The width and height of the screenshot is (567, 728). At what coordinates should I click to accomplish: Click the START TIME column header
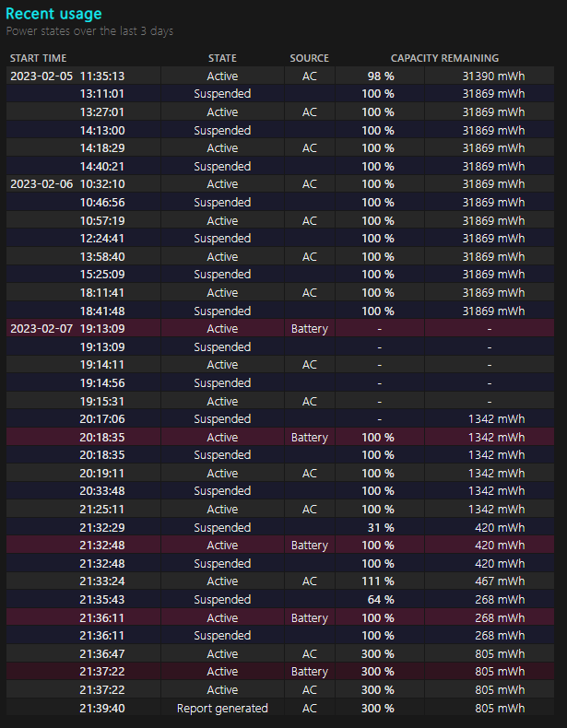[x=38, y=58]
